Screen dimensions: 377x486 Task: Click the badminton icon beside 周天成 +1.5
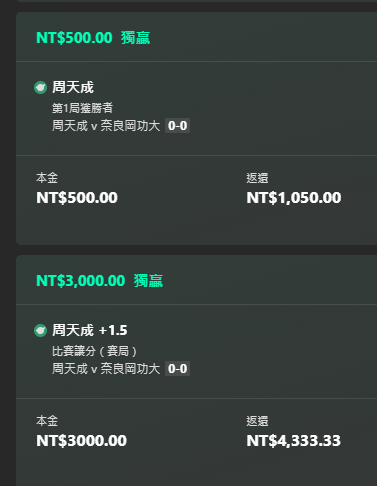pos(40,331)
